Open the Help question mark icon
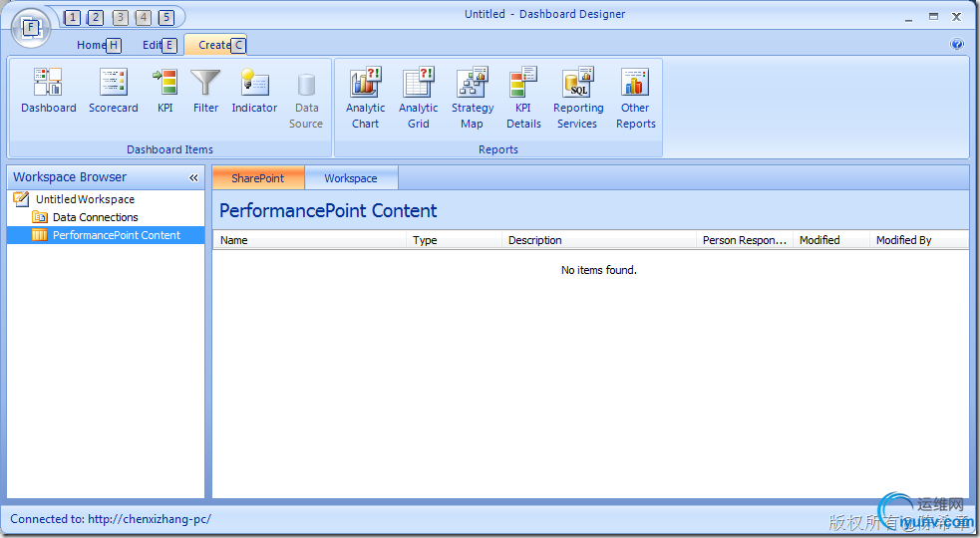Screen dimensions: 980x538 957,44
